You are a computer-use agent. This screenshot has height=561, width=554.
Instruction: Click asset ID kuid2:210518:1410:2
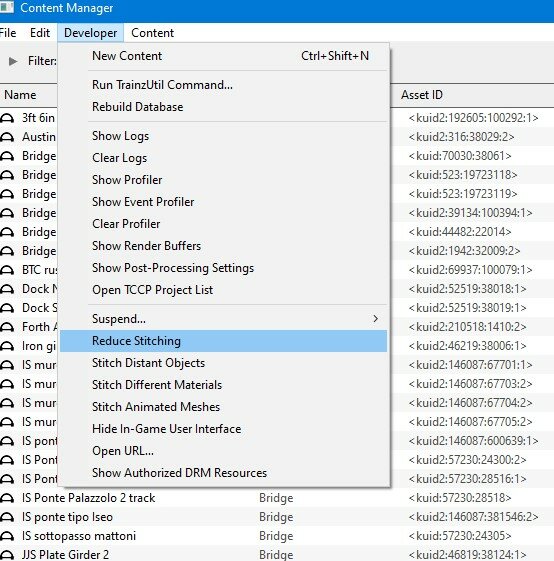pyautogui.click(x=467, y=327)
